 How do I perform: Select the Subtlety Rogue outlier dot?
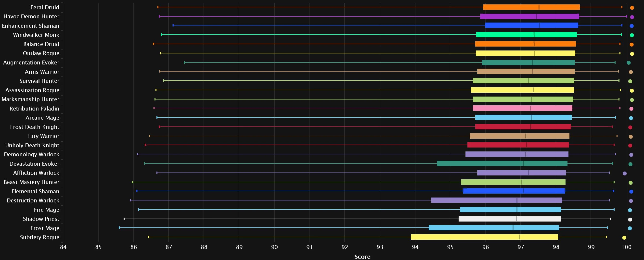(x=624, y=237)
